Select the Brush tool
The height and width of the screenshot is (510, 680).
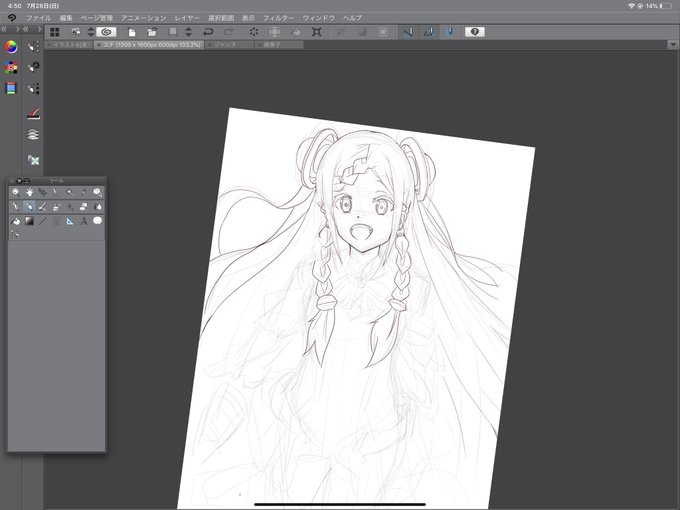42,206
